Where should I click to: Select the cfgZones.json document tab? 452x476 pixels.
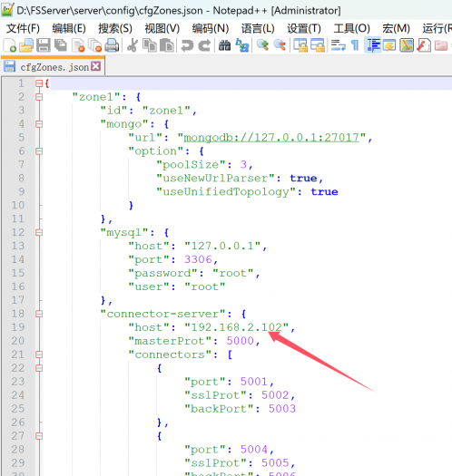pyautogui.click(x=53, y=67)
